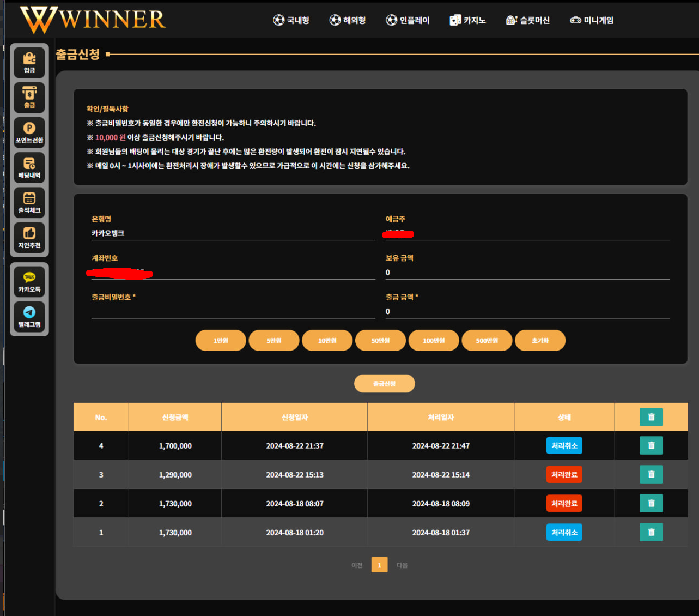Image resolution: width=699 pixels, height=616 pixels.
Task: Open the 텔레그램 Telegram icon
Action: [x=29, y=317]
